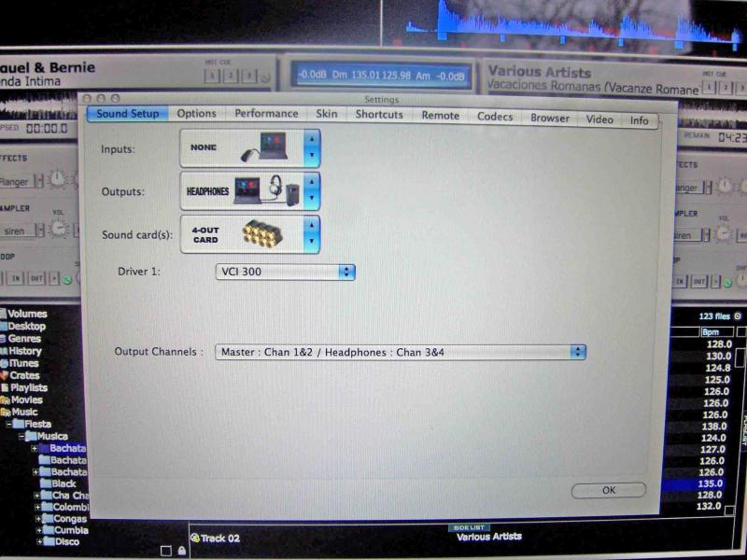This screenshot has height=560, width=747.
Task: Select the Black folder
Action: pyautogui.click(x=58, y=483)
